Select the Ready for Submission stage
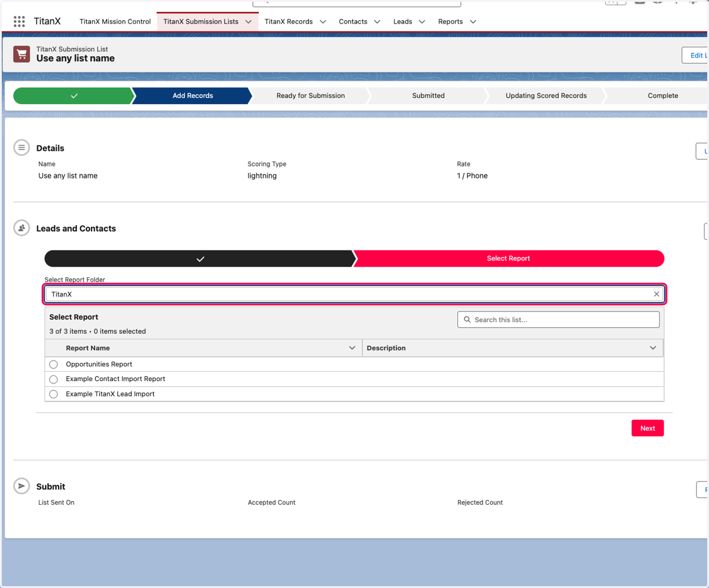This screenshot has width=709, height=588. pyautogui.click(x=310, y=96)
